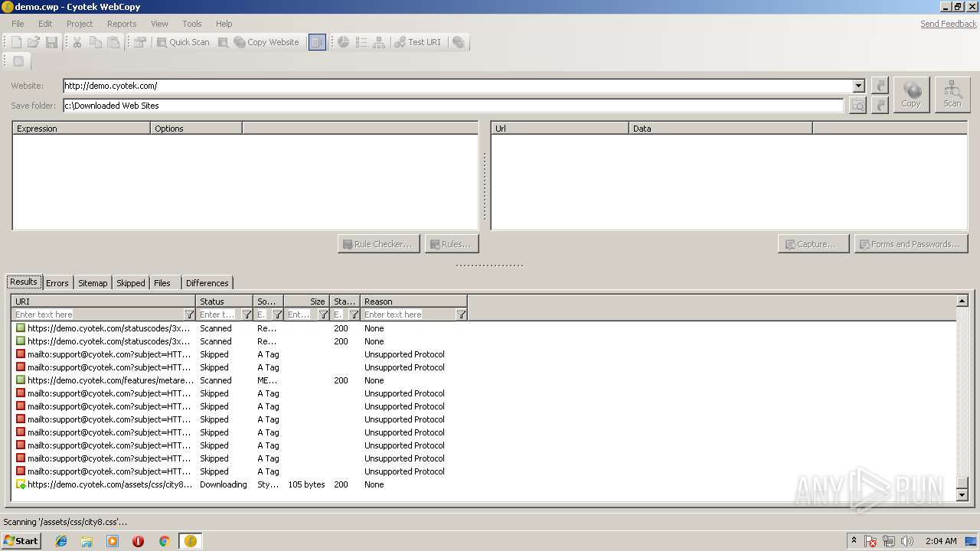Image resolution: width=980 pixels, height=551 pixels.
Task: Click the Forms and Passwords button
Action: click(911, 244)
